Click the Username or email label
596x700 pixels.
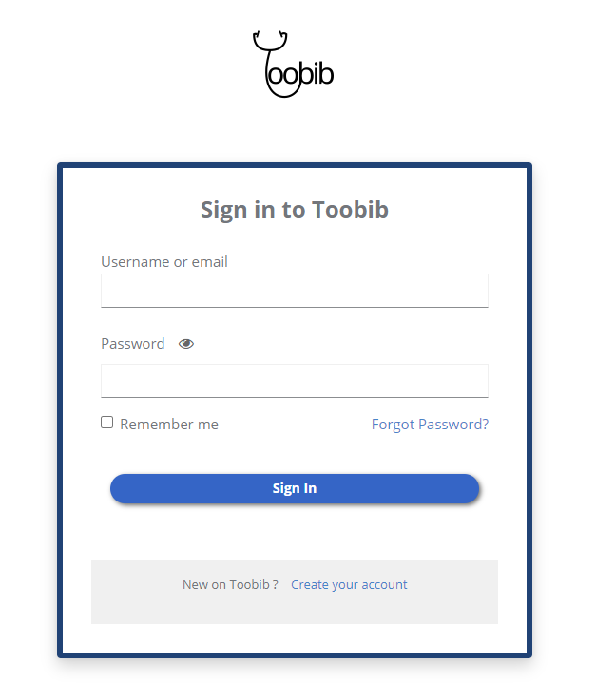click(164, 262)
